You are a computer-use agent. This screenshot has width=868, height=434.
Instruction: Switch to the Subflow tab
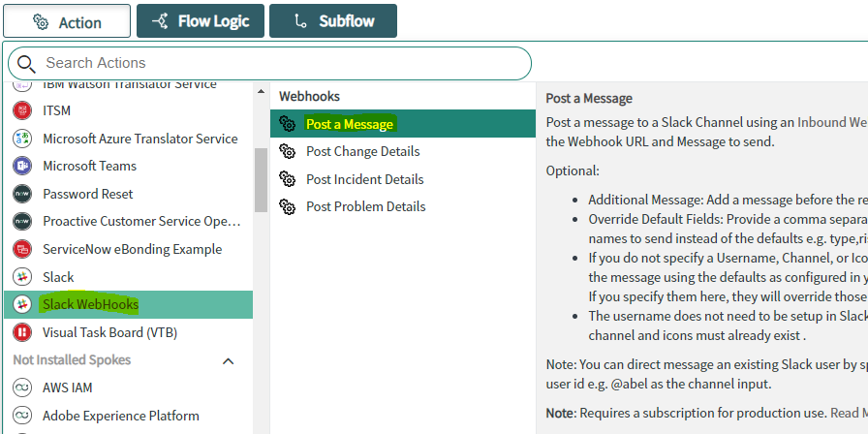333,21
